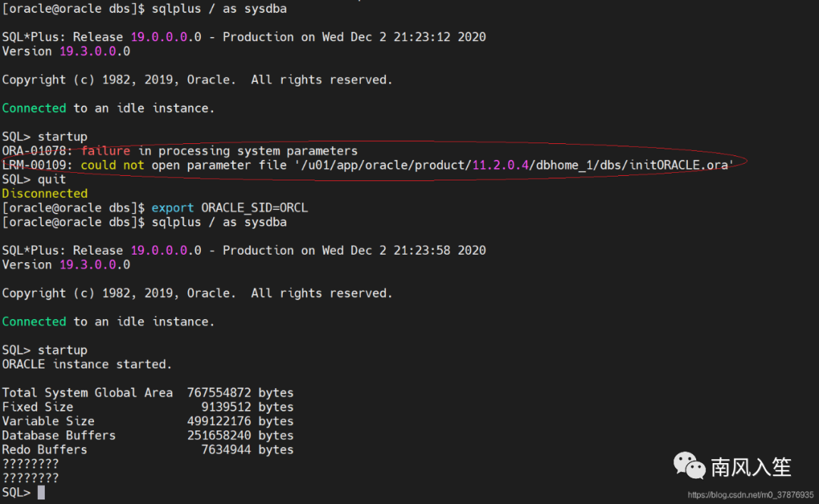Click the ORA-01078 error code
Image resolution: width=819 pixels, height=504 pixels.
[x=34, y=151]
